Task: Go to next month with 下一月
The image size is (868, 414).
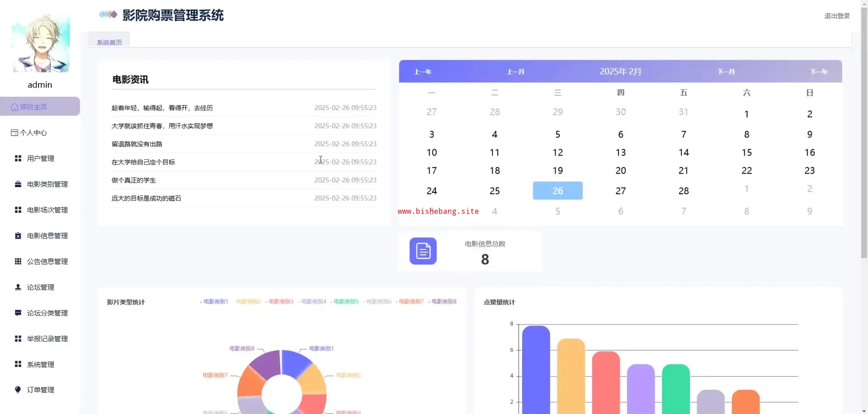Action: tap(726, 72)
